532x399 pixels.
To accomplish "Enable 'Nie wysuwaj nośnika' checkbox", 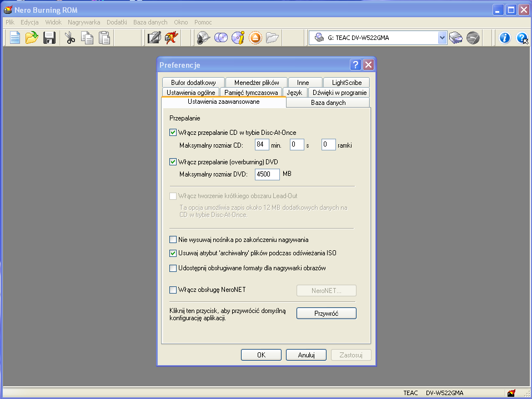I will coord(173,240).
